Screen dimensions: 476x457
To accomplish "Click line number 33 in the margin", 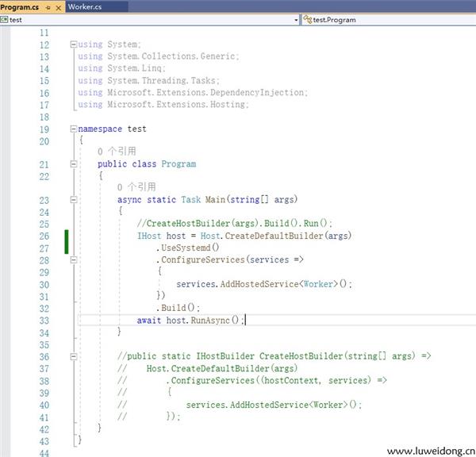I will [x=43, y=320].
